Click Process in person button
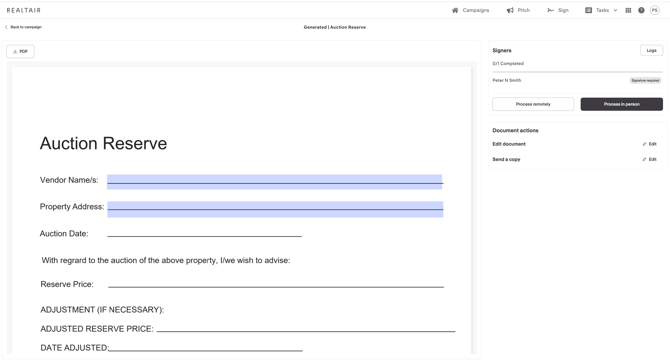 coord(622,104)
